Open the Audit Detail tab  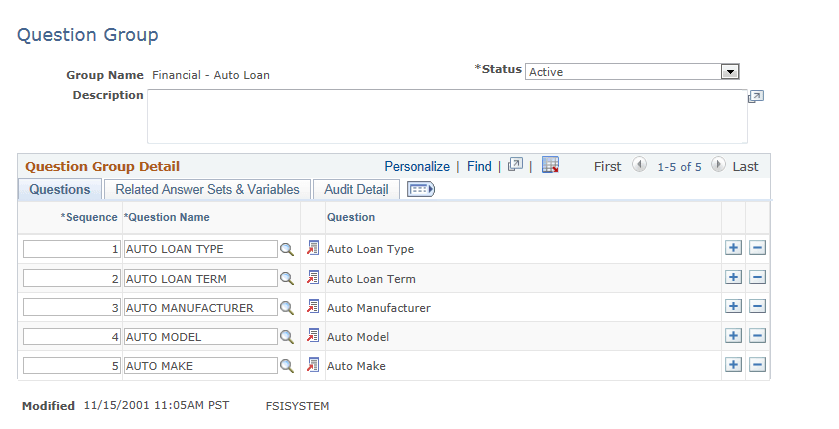coord(356,189)
